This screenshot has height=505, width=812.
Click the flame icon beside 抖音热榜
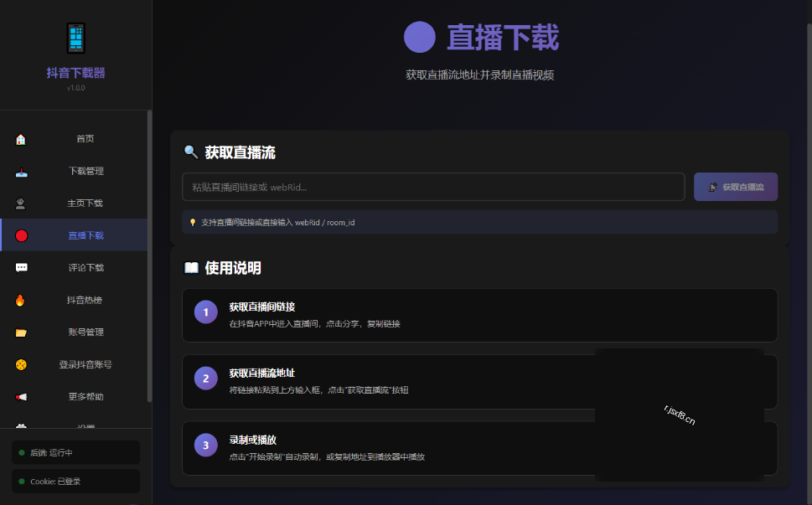(20, 300)
